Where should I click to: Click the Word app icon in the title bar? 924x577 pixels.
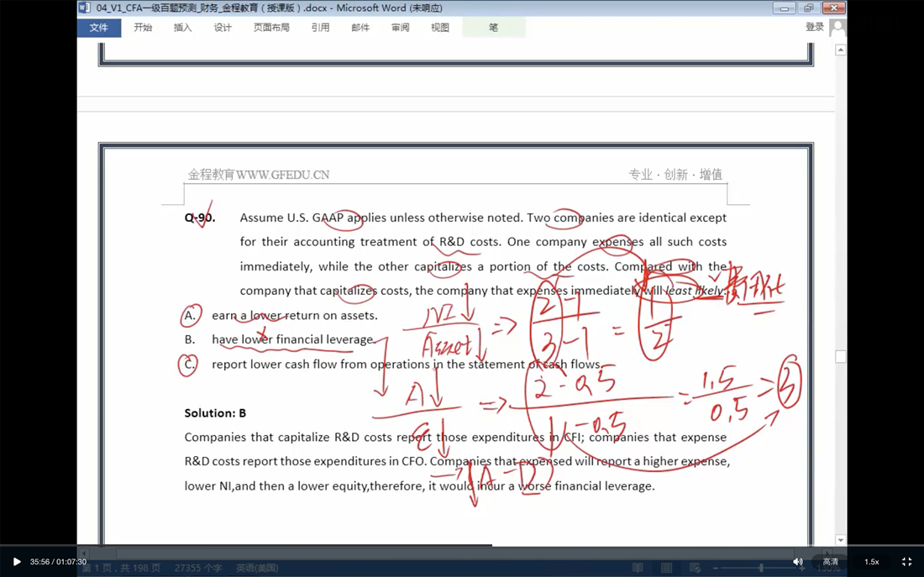coord(85,8)
